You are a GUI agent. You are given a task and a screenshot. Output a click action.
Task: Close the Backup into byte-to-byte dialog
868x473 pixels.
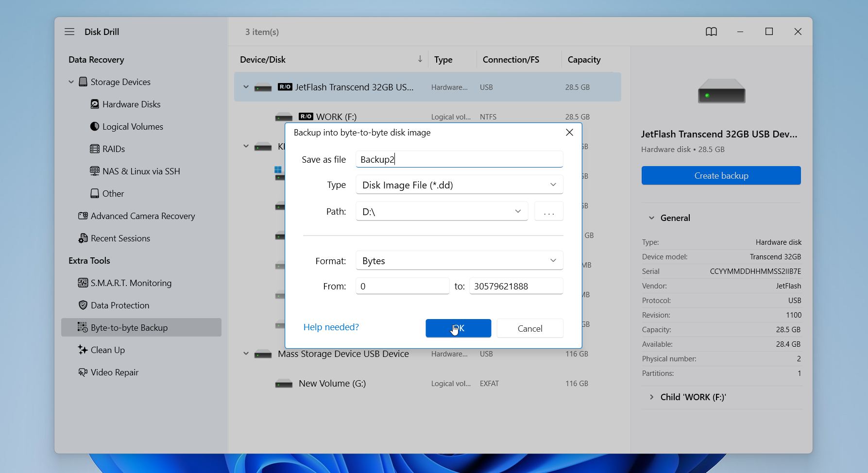569,133
